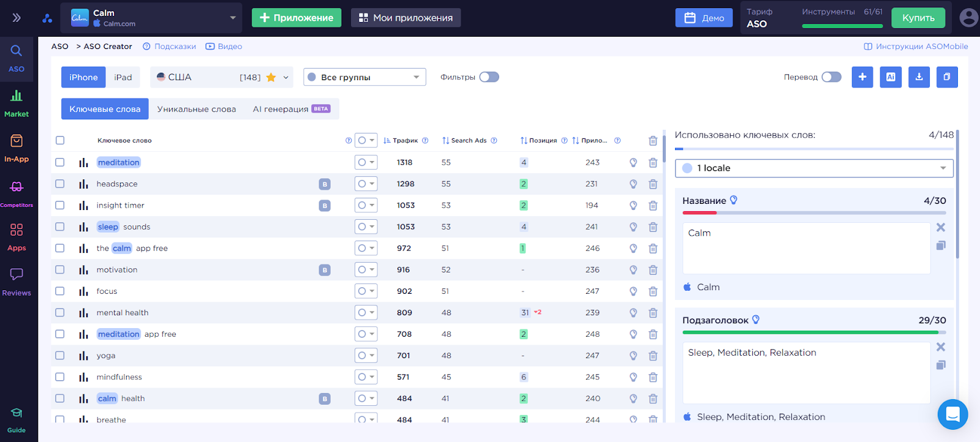Check the focus keyword checkbox
Viewport: 980px width, 442px height.
(60, 291)
